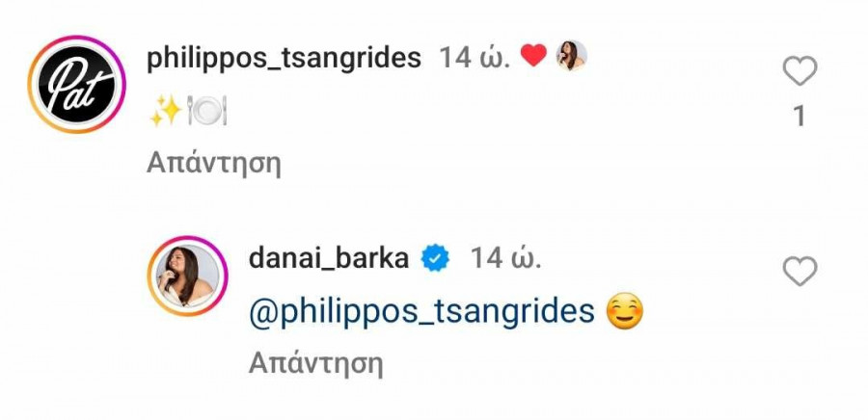
Task: Click the blue verified badge beside danai_barka
Action: pos(436,259)
